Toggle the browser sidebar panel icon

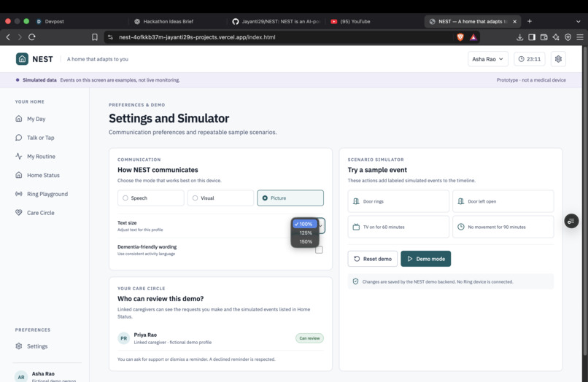click(x=532, y=37)
